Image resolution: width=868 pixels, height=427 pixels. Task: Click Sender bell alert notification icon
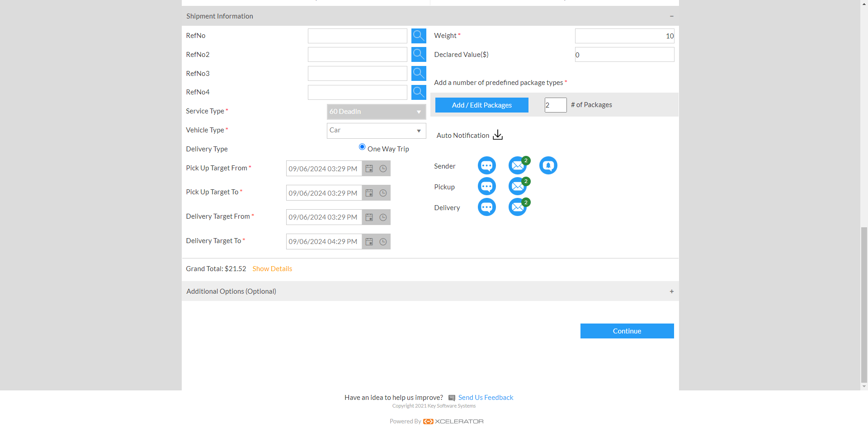tap(548, 165)
